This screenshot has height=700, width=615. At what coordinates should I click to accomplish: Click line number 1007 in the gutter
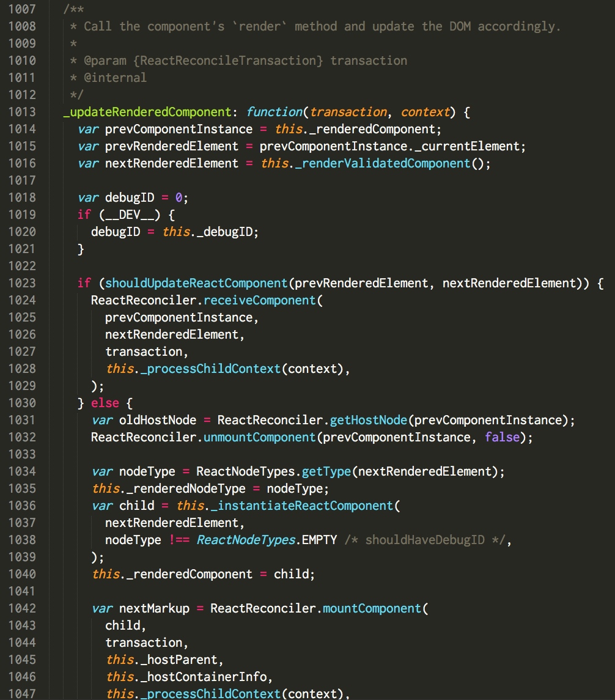tap(22, 9)
